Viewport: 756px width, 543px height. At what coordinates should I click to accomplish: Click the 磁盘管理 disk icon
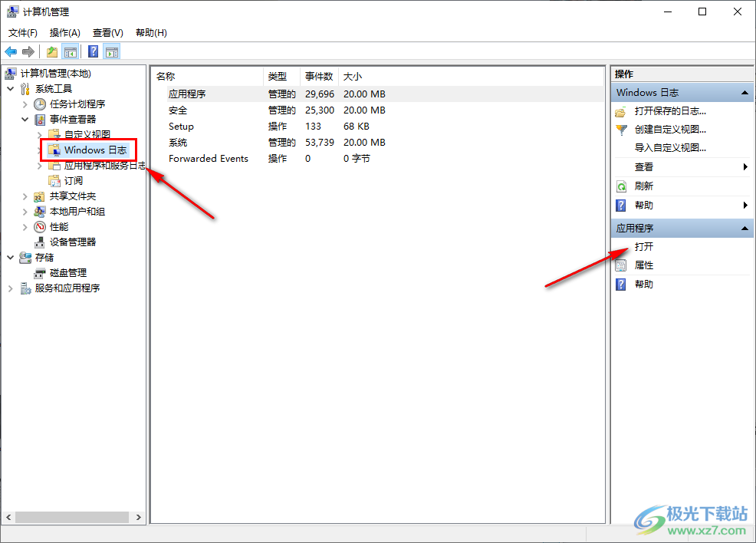click(x=40, y=274)
